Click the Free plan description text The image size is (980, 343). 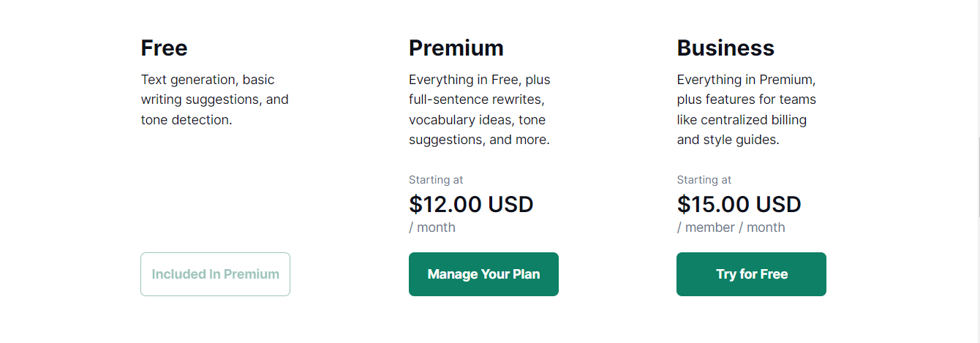[214, 99]
